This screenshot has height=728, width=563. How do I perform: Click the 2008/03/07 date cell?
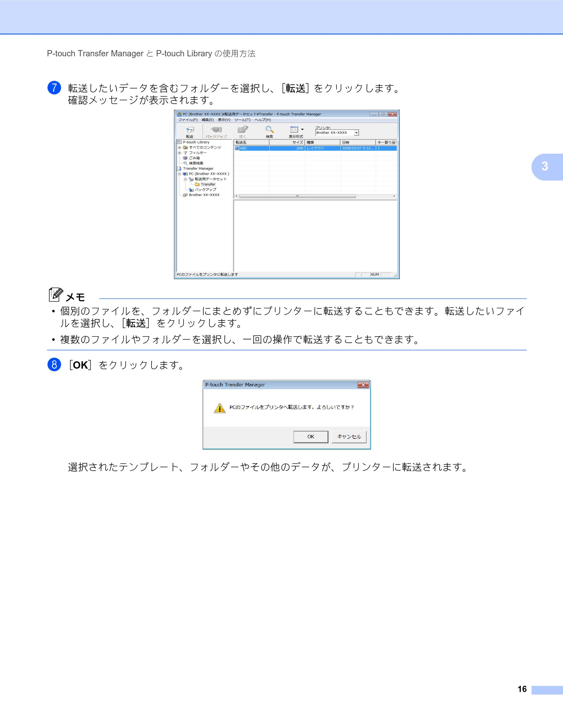tap(358, 148)
